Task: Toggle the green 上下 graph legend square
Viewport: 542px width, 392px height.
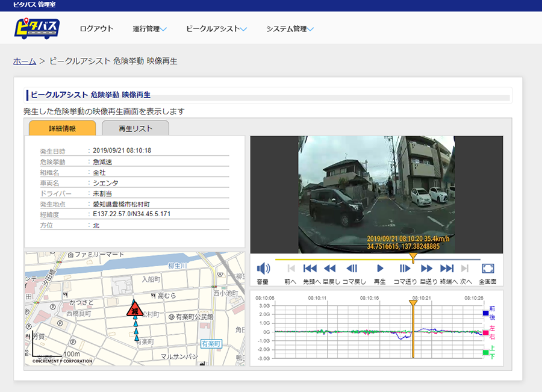Action: coord(485,352)
